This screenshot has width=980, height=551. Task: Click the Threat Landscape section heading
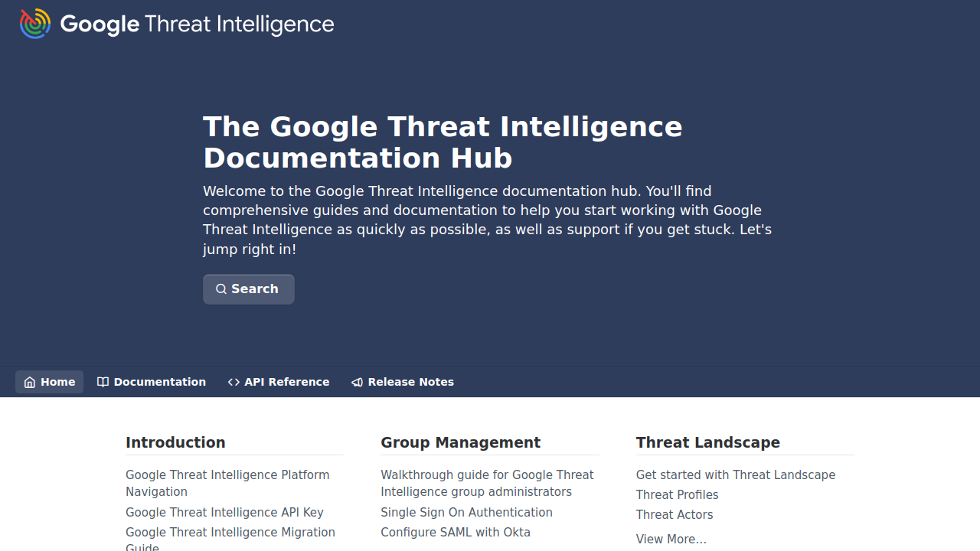click(708, 442)
